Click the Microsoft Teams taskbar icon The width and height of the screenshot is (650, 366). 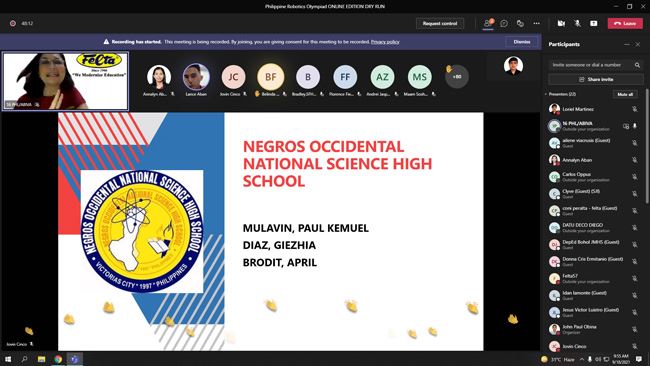pos(75,359)
